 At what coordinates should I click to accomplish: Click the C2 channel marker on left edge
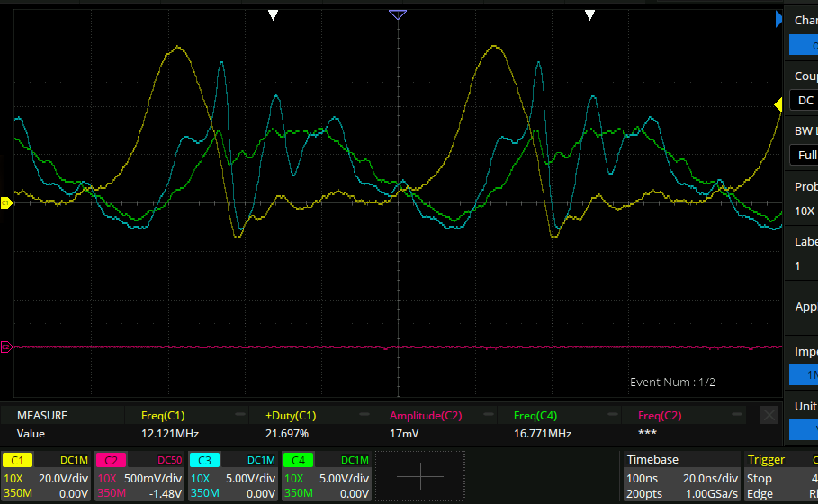(4, 346)
